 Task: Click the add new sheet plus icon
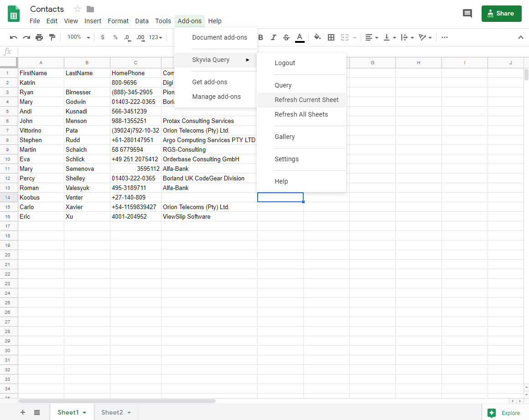coord(23,412)
